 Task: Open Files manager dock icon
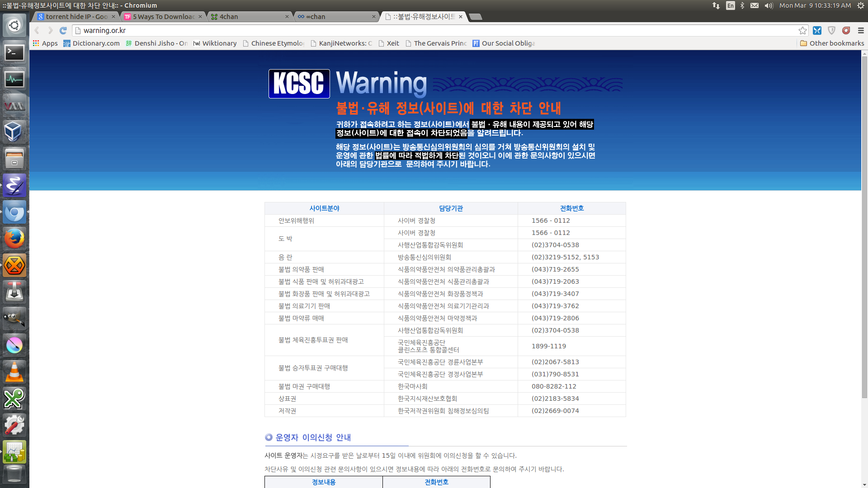point(14,159)
